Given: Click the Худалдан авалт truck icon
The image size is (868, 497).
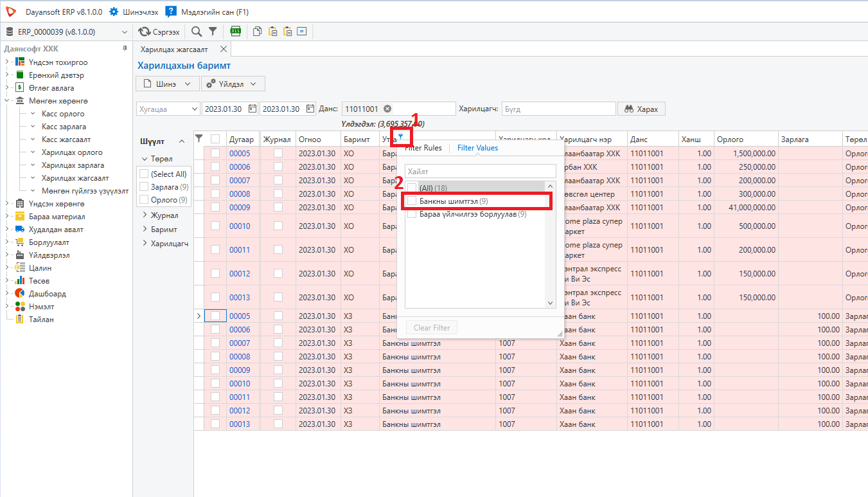Looking at the screenshot, I should pos(20,230).
